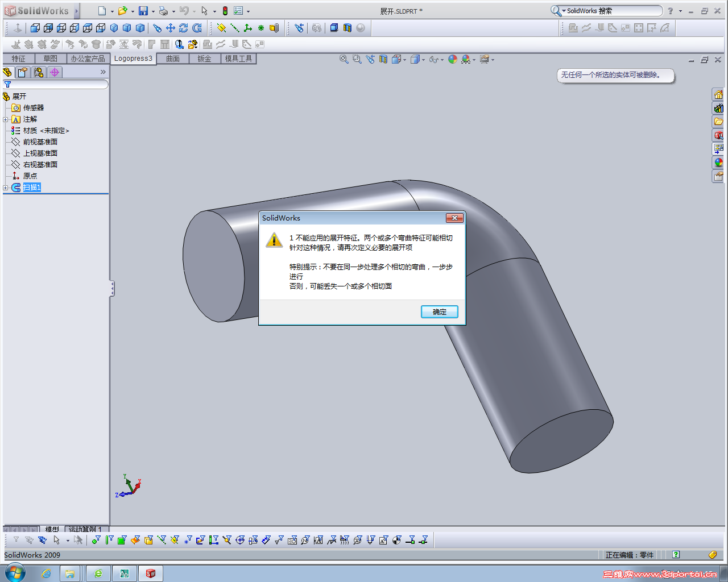Close the SolidWorks warning dialog

[454, 218]
